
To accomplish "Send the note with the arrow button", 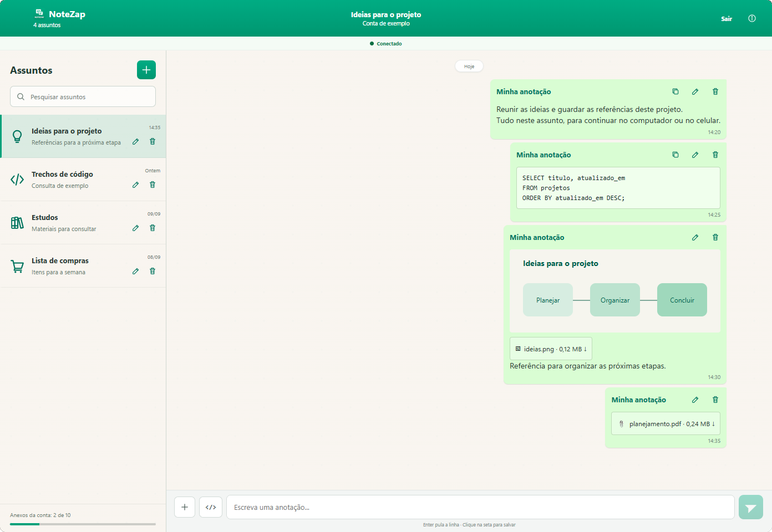I will click(x=751, y=507).
